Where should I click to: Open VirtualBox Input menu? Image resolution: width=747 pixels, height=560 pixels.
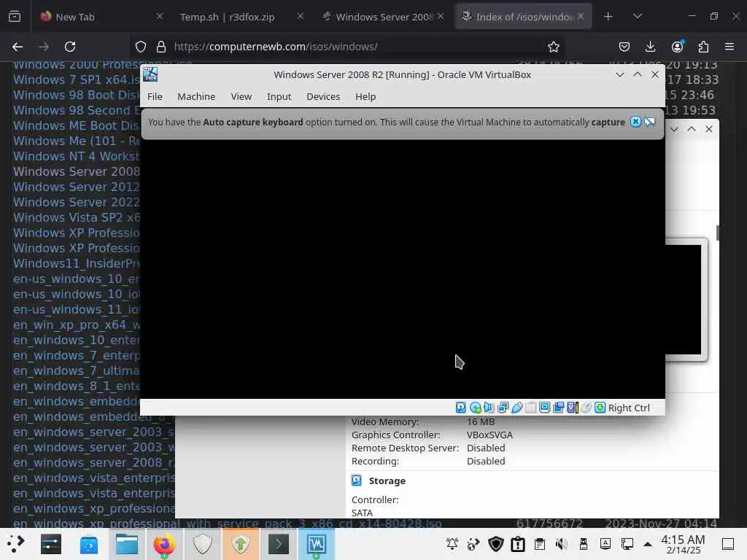pos(279,97)
